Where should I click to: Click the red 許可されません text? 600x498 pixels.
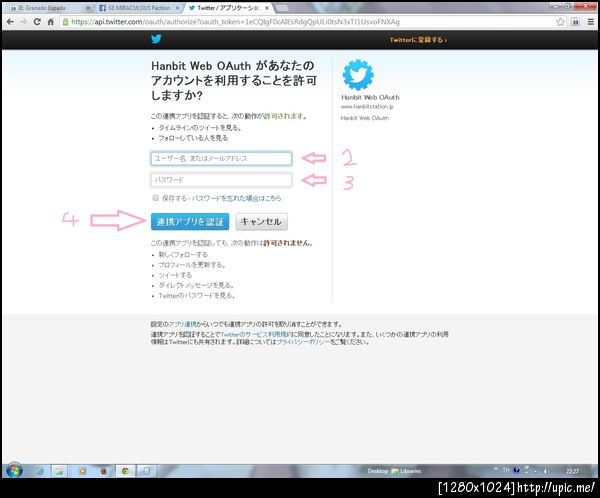coord(288,243)
